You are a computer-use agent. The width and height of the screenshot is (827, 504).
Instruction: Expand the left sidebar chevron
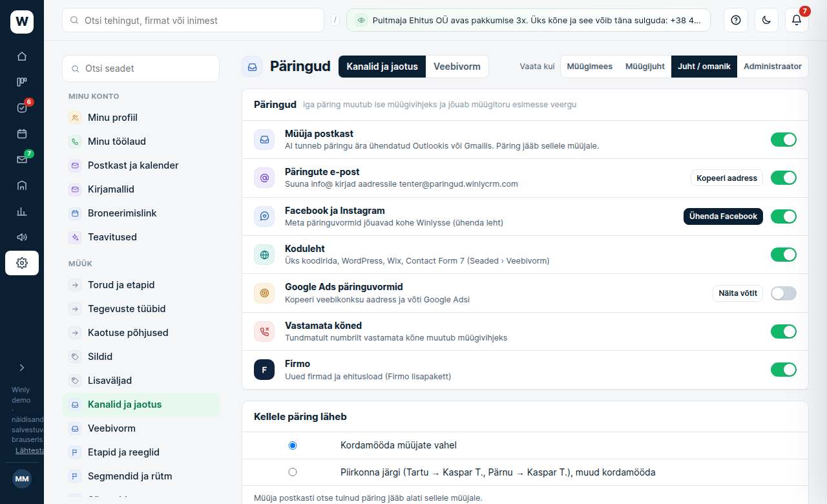[x=22, y=368]
